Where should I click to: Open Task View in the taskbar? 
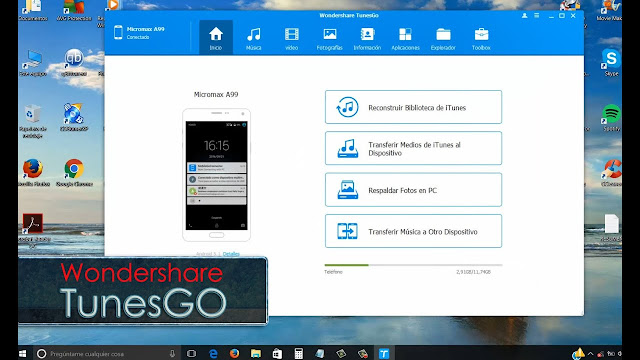(191, 353)
